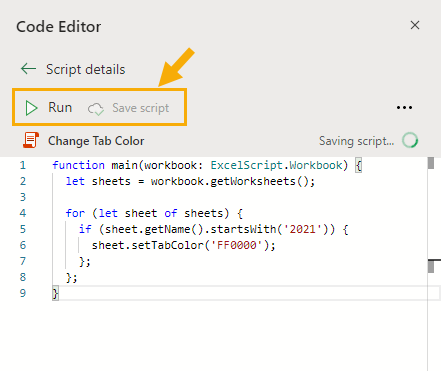This screenshot has width=441, height=371.
Task: Click the green Run play icon
Action: click(x=31, y=108)
